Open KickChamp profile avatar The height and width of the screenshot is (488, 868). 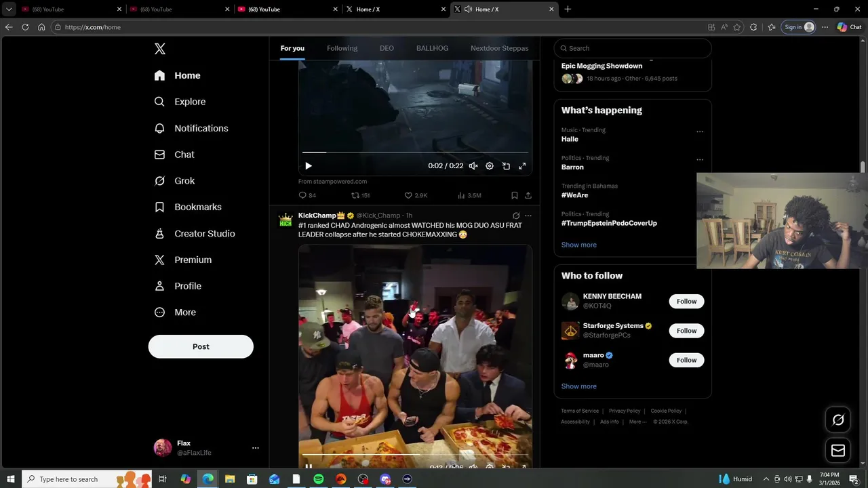point(285,221)
